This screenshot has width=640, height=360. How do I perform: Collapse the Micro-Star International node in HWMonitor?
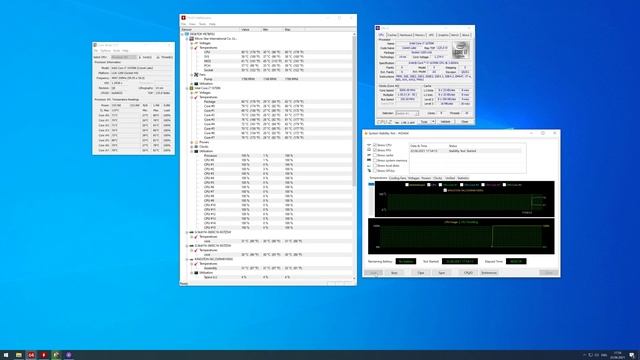[x=187, y=39]
